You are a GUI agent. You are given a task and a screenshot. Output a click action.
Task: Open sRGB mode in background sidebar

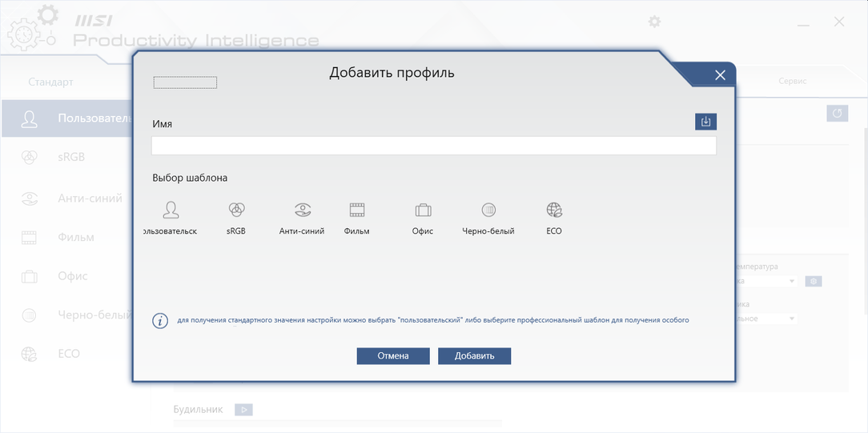click(x=66, y=158)
